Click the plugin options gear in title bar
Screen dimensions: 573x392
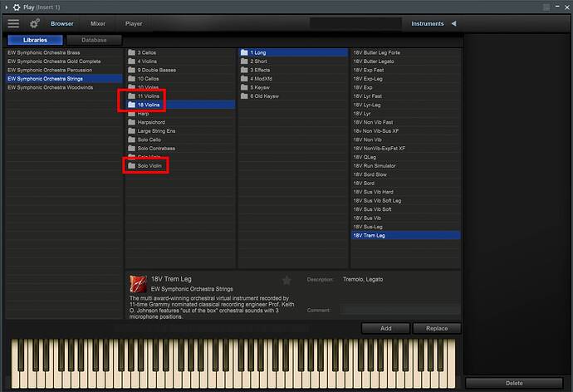(17, 7)
